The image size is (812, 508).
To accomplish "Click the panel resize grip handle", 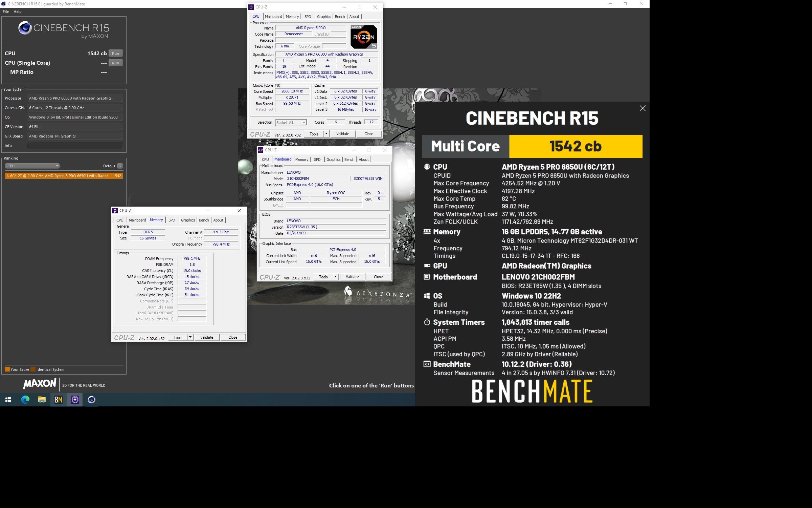I will point(129,200).
